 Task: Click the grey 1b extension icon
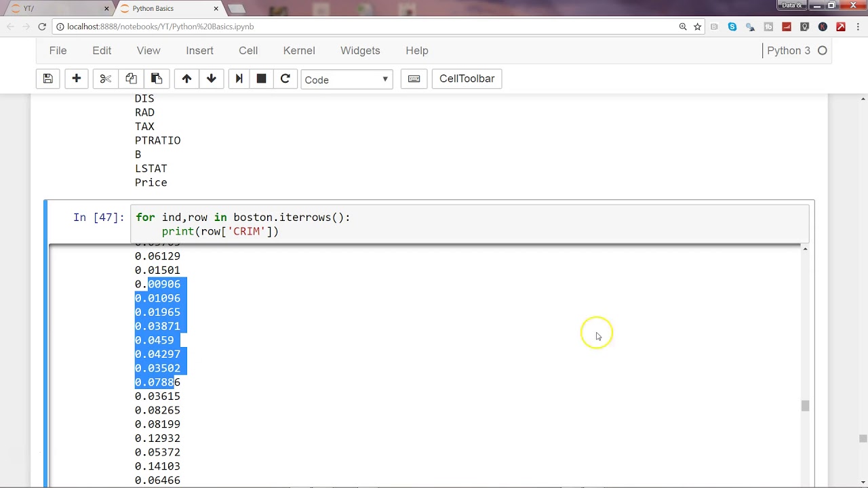pyautogui.click(x=768, y=26)
